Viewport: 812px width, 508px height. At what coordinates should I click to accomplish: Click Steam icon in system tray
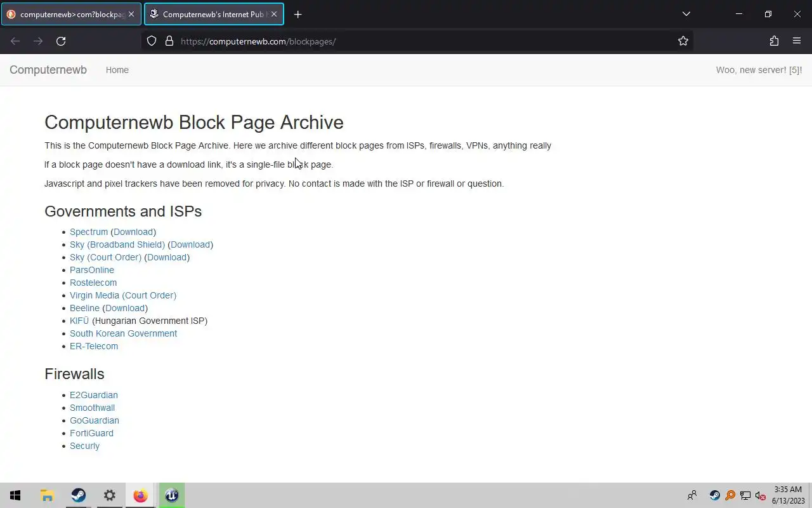(x=714, y=495)
